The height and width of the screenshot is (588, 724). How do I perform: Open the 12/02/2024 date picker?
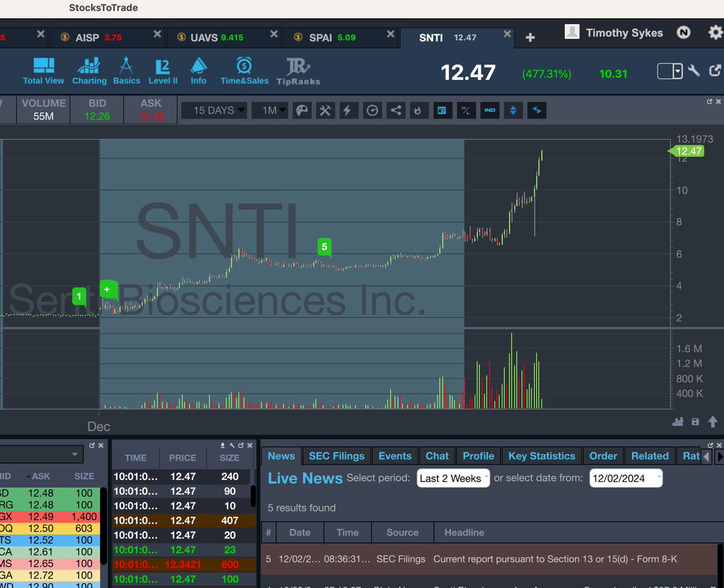point(626,478)
